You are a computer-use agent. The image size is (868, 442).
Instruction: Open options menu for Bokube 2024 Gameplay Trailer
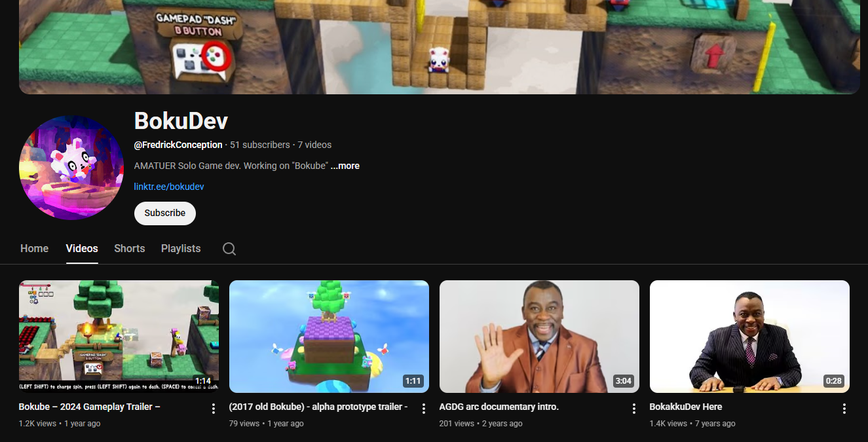click(x=214, y=409)
